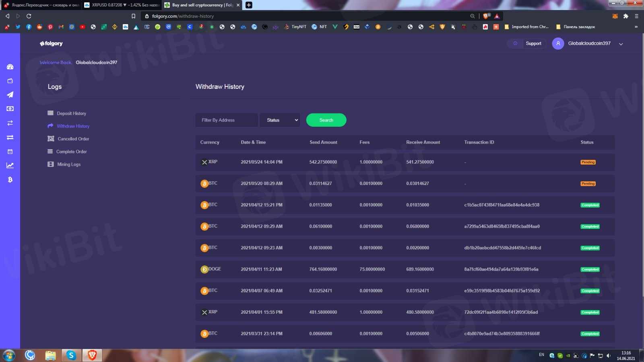The image size is (644, 362).
Task: Switch to the XRPUSD browser tab
Action: pyautogui.click(x=121, y=5)
